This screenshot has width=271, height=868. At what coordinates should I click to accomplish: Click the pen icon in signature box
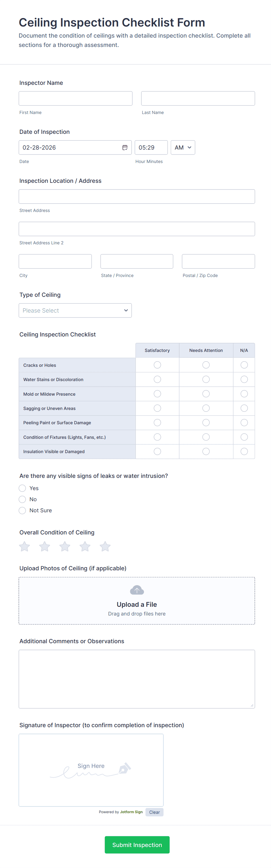(124, 768)
